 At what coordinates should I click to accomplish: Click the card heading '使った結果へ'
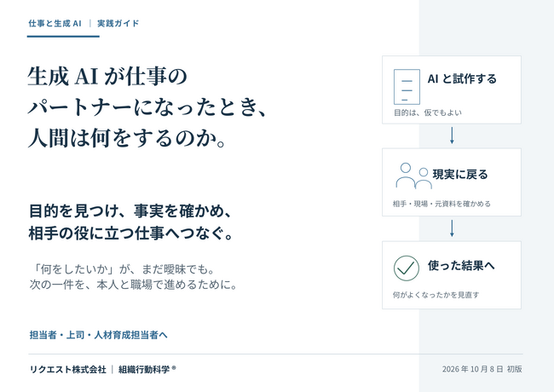(461, 265)
